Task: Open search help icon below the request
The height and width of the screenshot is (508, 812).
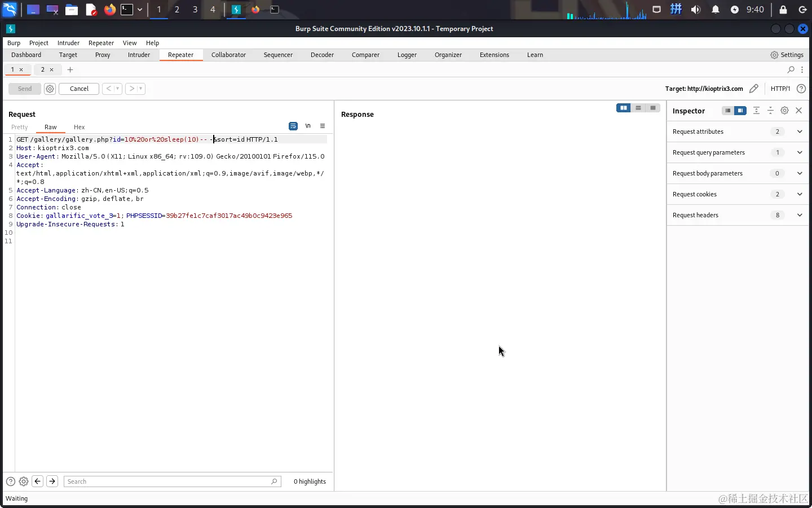Action: (x=11, y=481)
